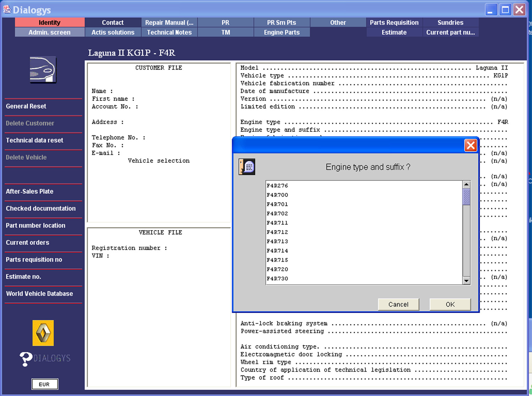Switch to the Estimate tab
The width and height of the screenshot is (532, 396).
[x=394, y=32]
